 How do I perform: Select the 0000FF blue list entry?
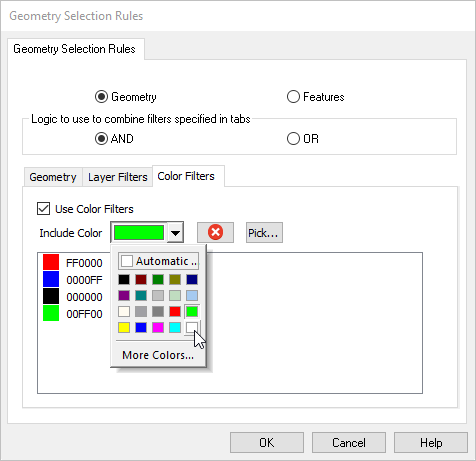pos(73,280)
